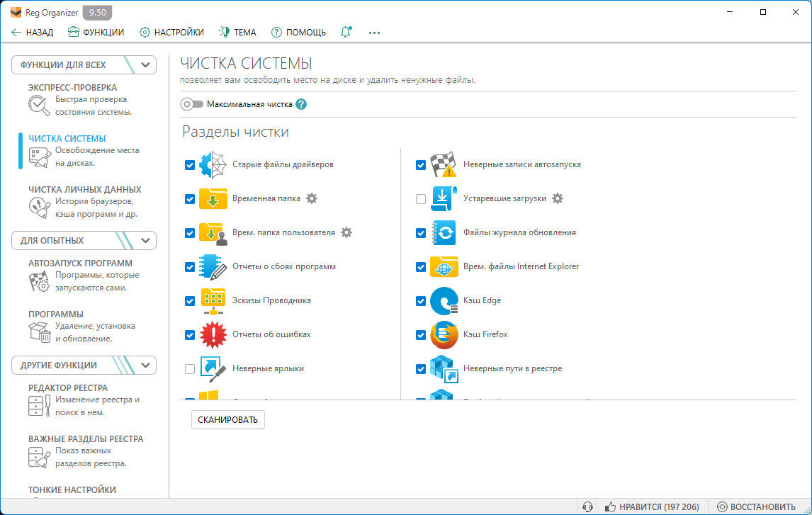Click the old driver files spiderweb gear icon
The image size is (812, 515).
click(x=213, y=164)
